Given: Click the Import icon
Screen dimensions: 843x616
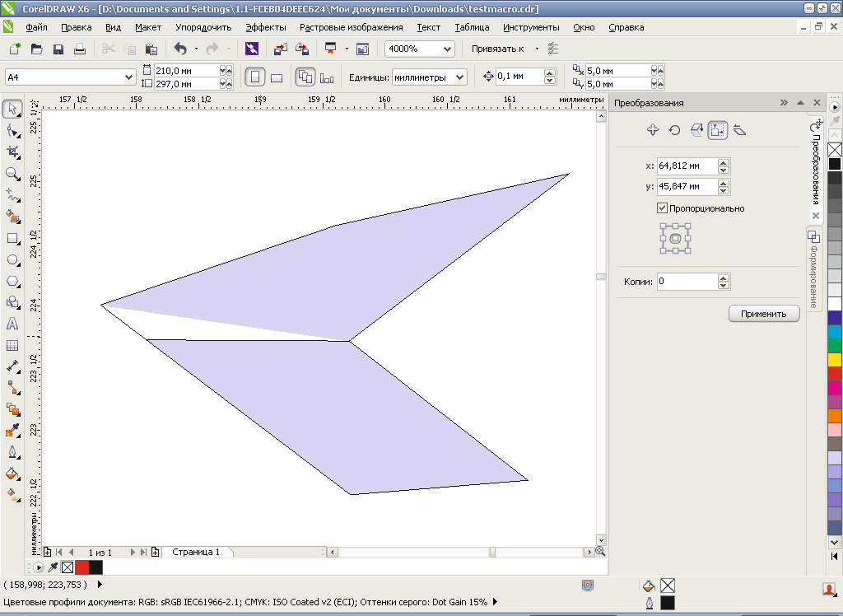Looking at the screenshot, I should 280,49.
